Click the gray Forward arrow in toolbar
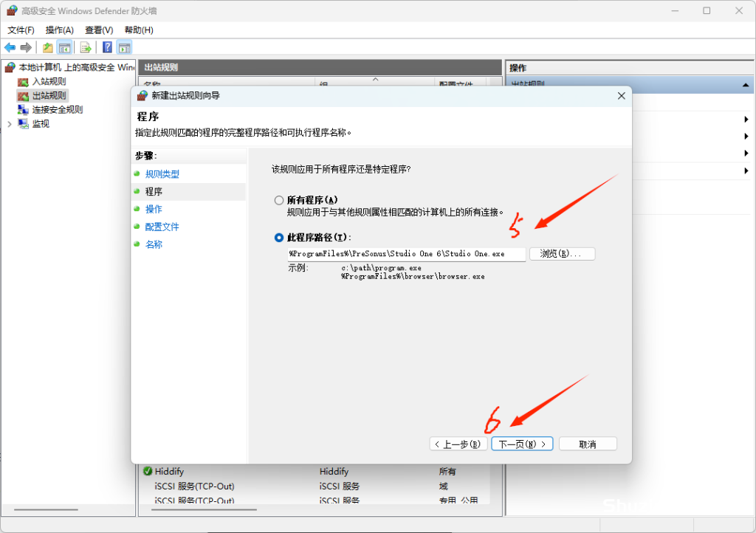Screen dimensions: 756x533 tap(26, 47)
